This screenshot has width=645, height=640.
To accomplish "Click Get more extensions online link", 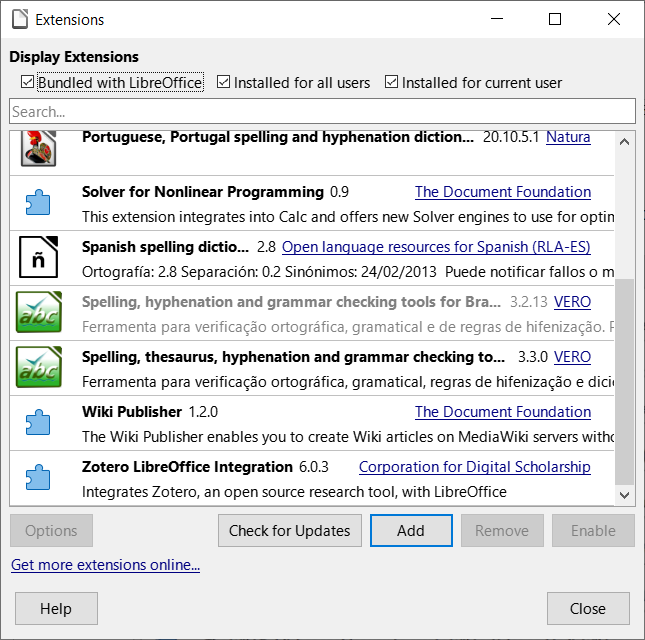I will point(105,565).
